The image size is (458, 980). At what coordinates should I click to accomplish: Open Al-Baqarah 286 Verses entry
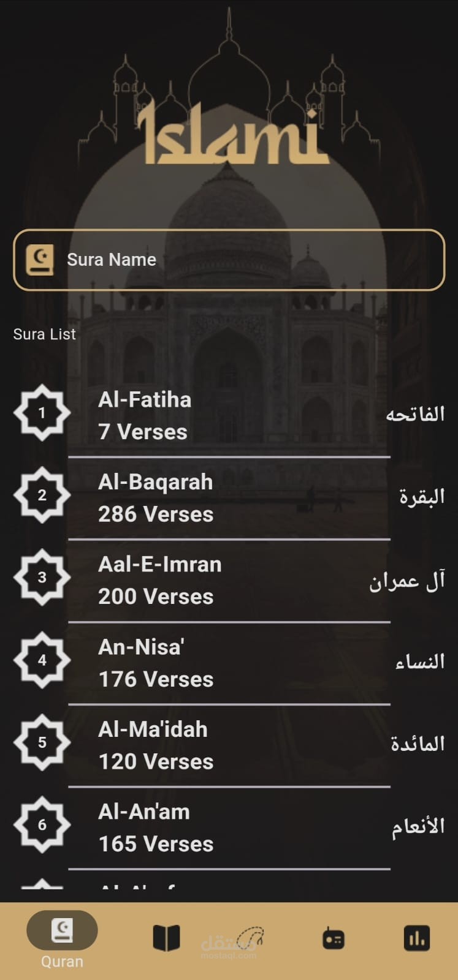pos(156,498)
